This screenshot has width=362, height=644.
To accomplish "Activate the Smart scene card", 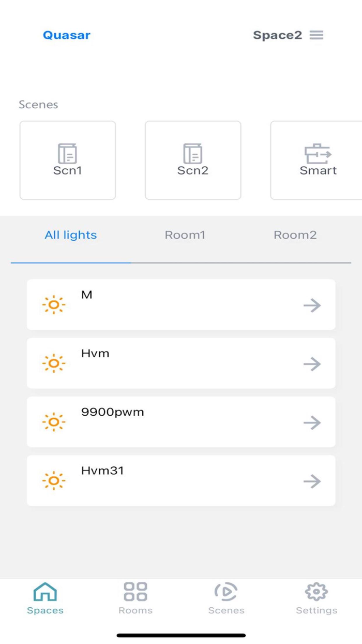I will pyautogui.click(x=316, y=160).
